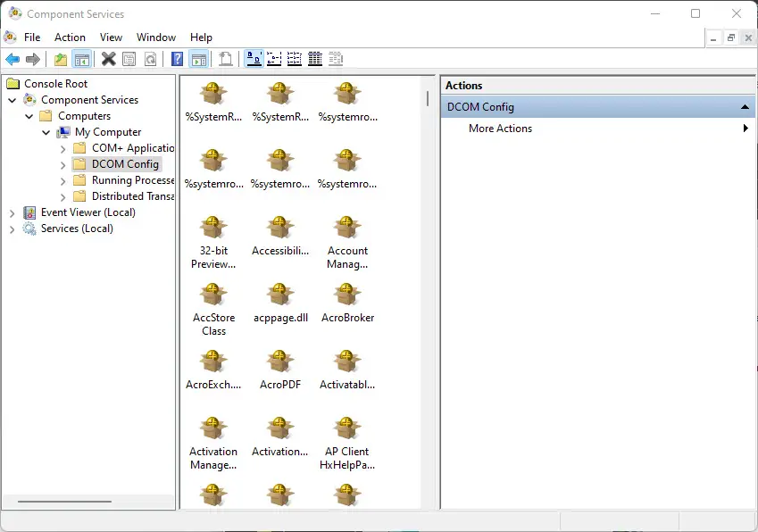758x532 pixels.
Task: Click the gray Forward arrow in toolbar
Action: point(32,60)
